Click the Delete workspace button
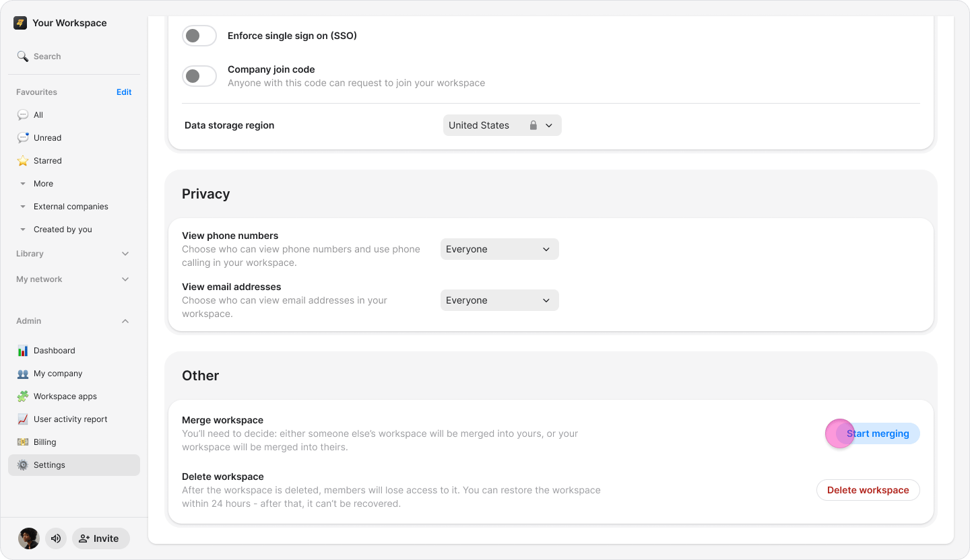 coord(868,490)
